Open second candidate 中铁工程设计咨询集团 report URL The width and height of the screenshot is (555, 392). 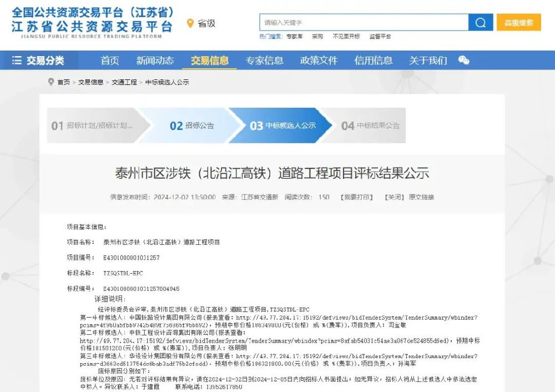(264, 341)
